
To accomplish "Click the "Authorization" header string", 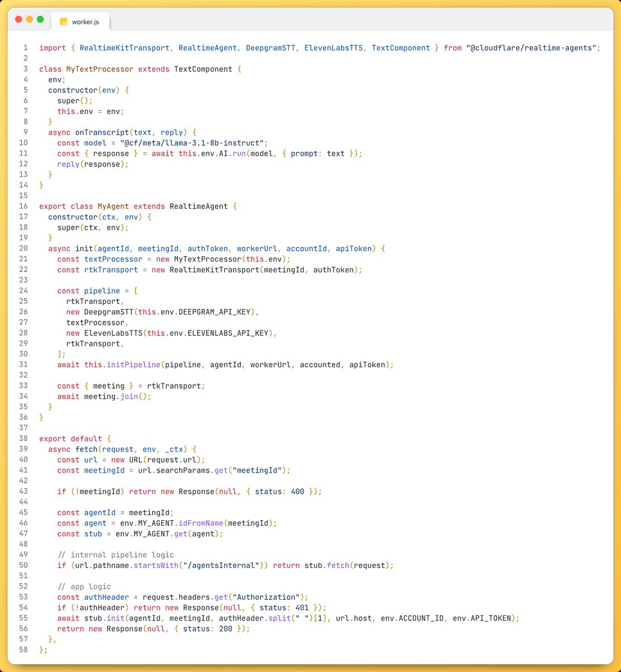I will point(266,597).
